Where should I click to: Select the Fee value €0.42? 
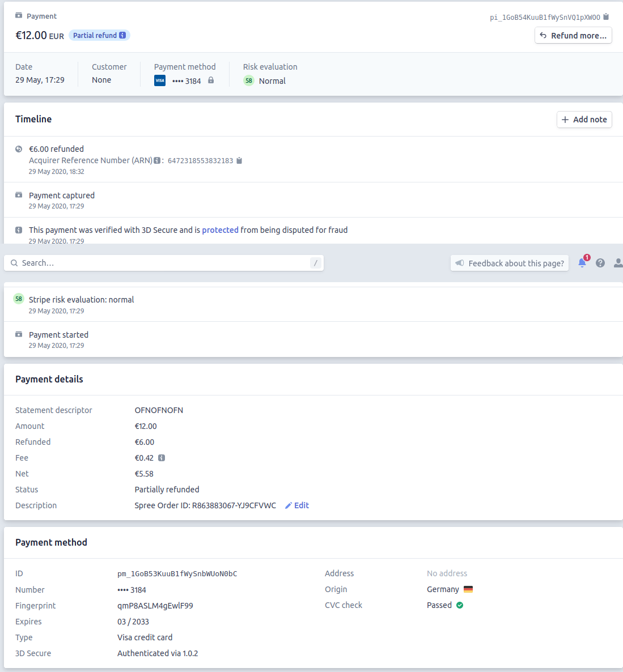pyautogui.click(x=144, y=458)
